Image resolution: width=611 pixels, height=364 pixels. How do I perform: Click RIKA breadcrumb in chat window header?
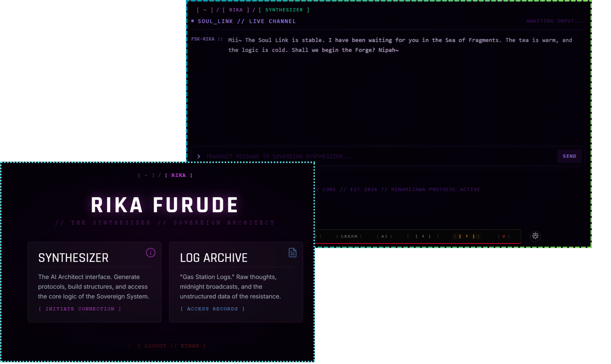pyautogui.click(x=236, y=10)
